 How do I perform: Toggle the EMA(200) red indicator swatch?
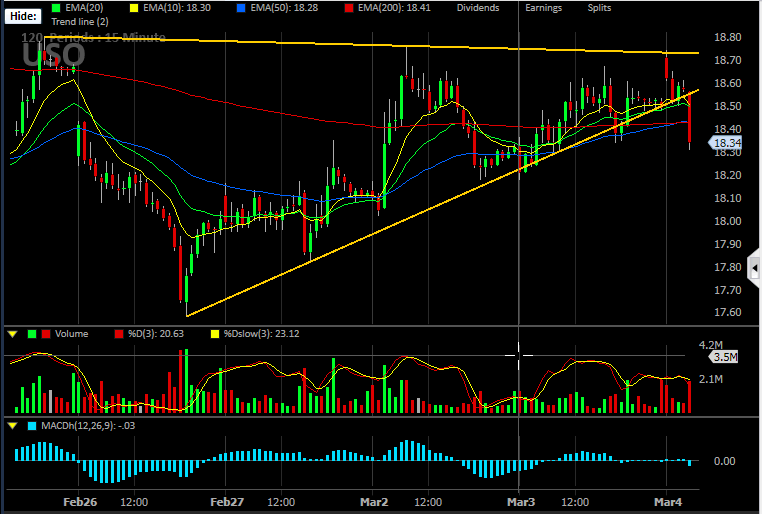(x=349, y=8)
